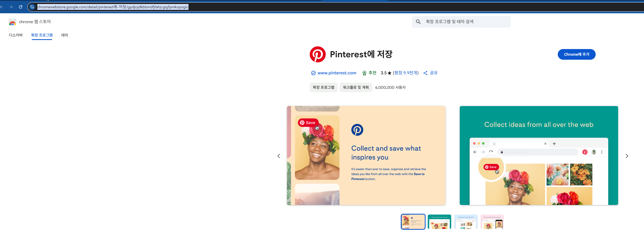Image resolution: width=644 pixels, height=242 pixels.
Task: Click the Pinterest extension logo
Action: click(318, 54)
